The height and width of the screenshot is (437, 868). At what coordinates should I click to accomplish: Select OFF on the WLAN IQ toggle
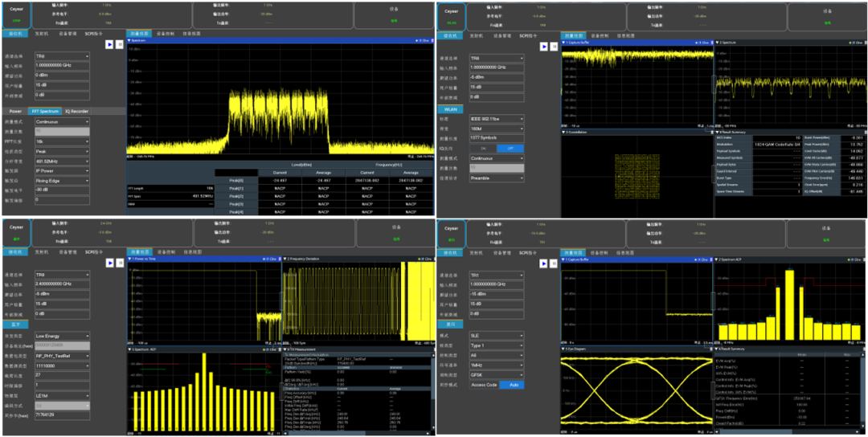tap(509, 148)
